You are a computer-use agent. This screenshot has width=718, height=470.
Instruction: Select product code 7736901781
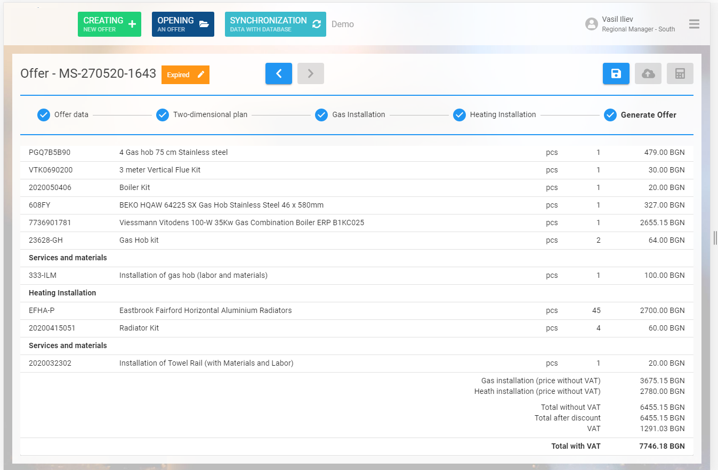point(50,223)
